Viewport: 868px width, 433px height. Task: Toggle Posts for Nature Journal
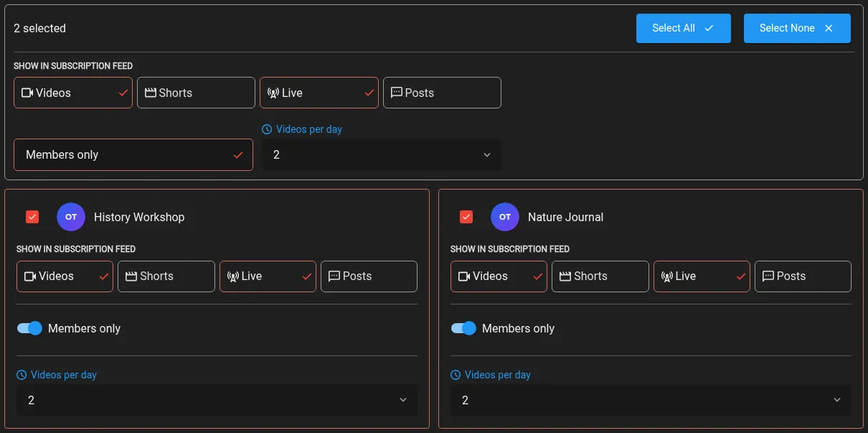[803, 276]
